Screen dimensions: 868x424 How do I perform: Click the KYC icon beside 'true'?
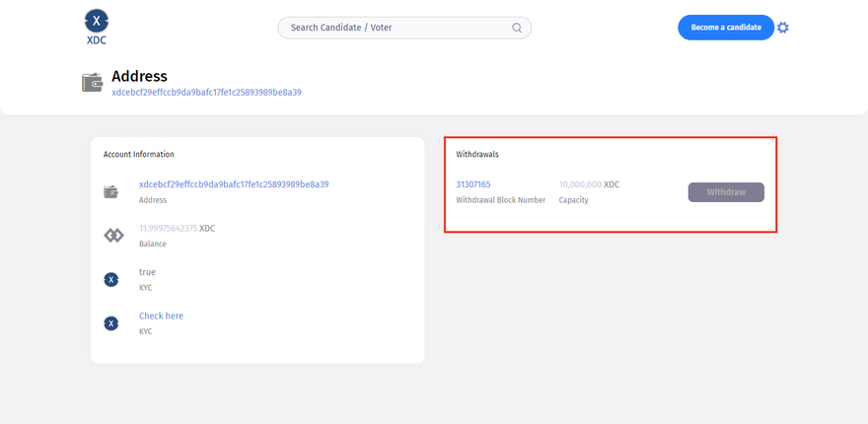point(111,280)
